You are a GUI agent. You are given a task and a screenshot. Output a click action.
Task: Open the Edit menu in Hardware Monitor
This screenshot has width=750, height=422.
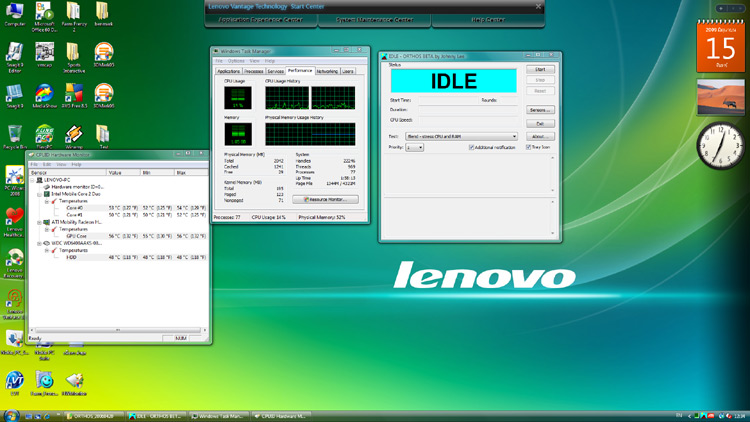46,165
